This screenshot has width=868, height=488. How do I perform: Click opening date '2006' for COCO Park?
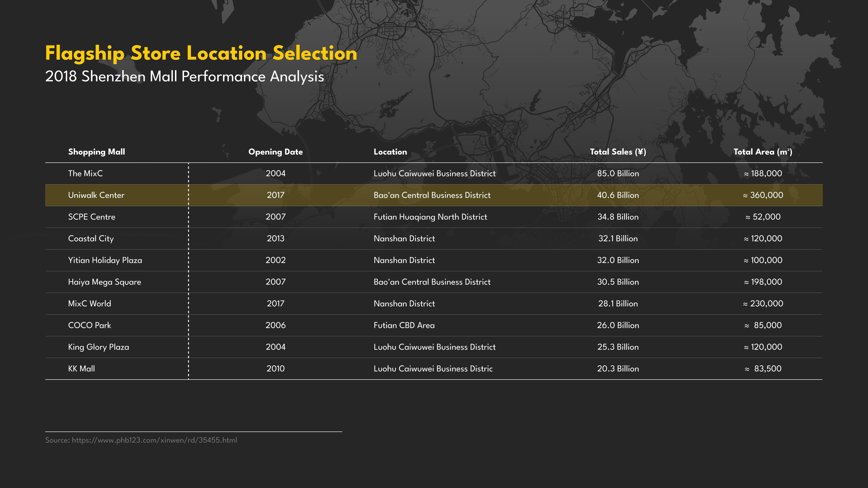tap(276, 325)
